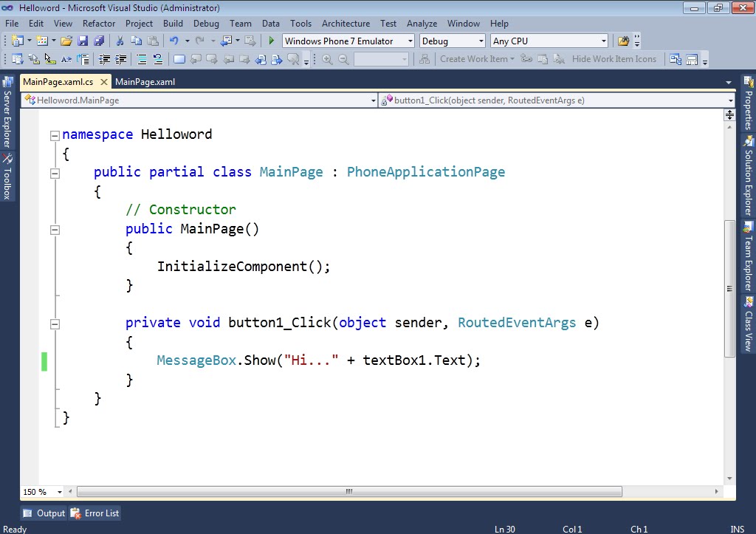This screenshot has width=756, height=534.
Task: Increase the line indent
Action: (x=120, y=59)
